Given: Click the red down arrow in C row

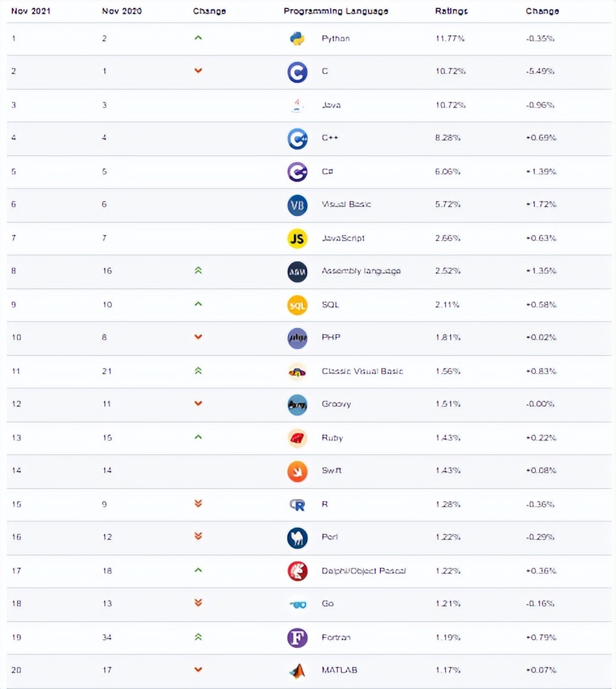Looking at the screenshot, I should (x=198, y=70).
